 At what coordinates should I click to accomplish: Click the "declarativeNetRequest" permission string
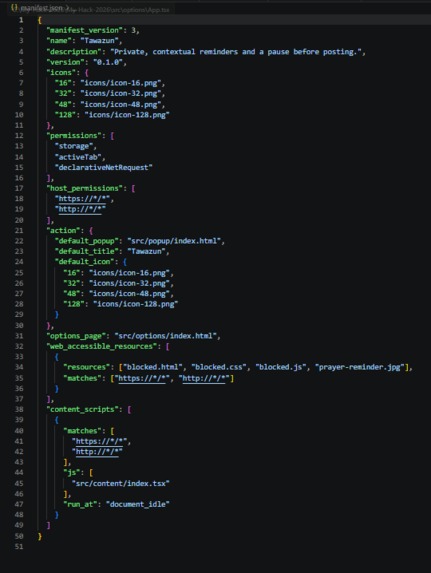pyautogui.click(x=103, y=168)
